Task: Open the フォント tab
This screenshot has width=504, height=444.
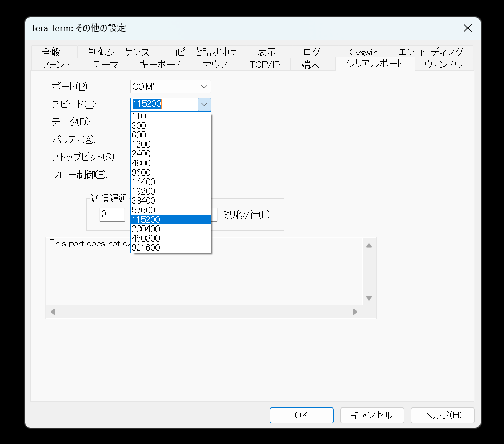Action: click(x=56, y=65)
